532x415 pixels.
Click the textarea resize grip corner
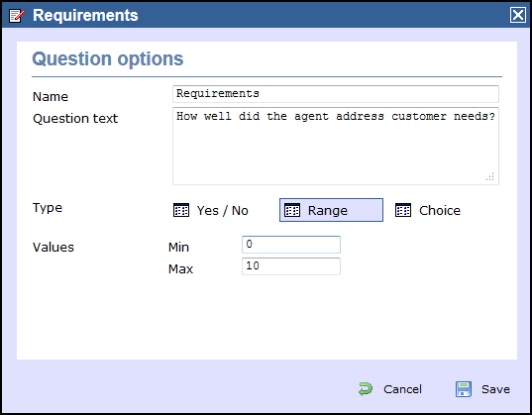(490, 176)
